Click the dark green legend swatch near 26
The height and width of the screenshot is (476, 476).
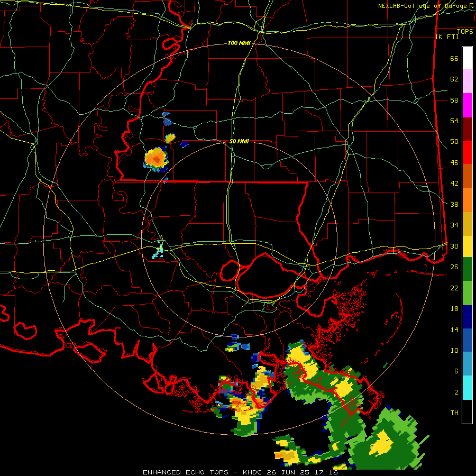[x=467, y=269]
